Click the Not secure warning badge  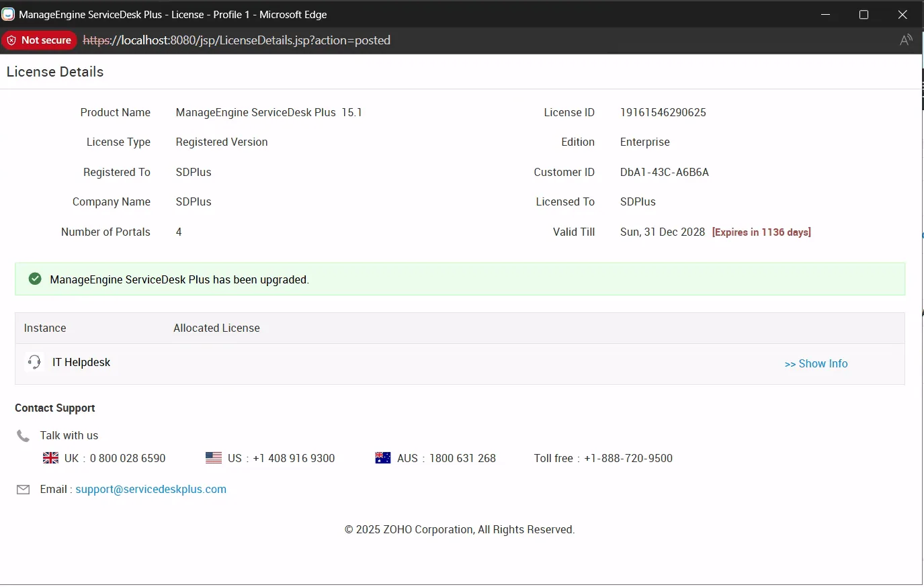click(39, 40)
